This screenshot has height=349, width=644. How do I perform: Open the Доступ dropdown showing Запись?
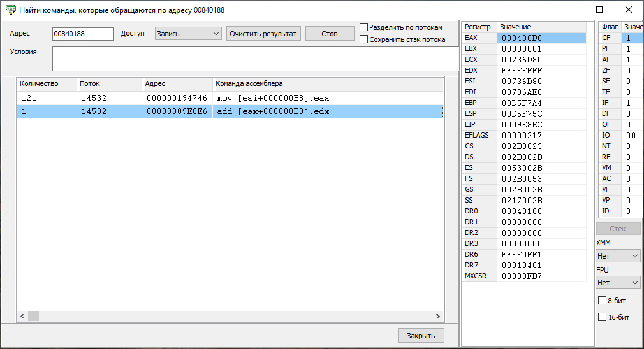tap(188, 34)
